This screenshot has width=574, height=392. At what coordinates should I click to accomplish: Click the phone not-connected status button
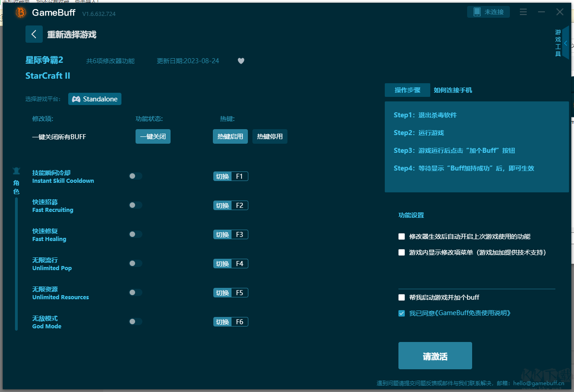click(488, 12)
